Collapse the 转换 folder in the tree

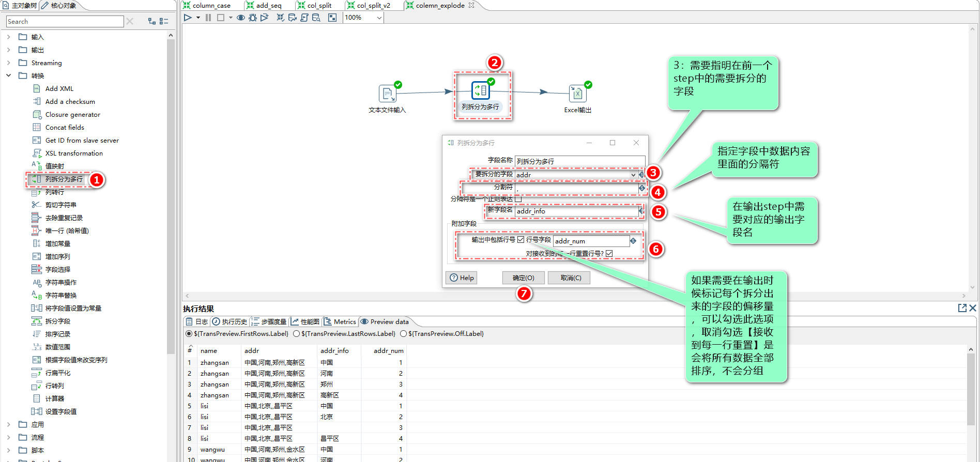click(9, 75)
